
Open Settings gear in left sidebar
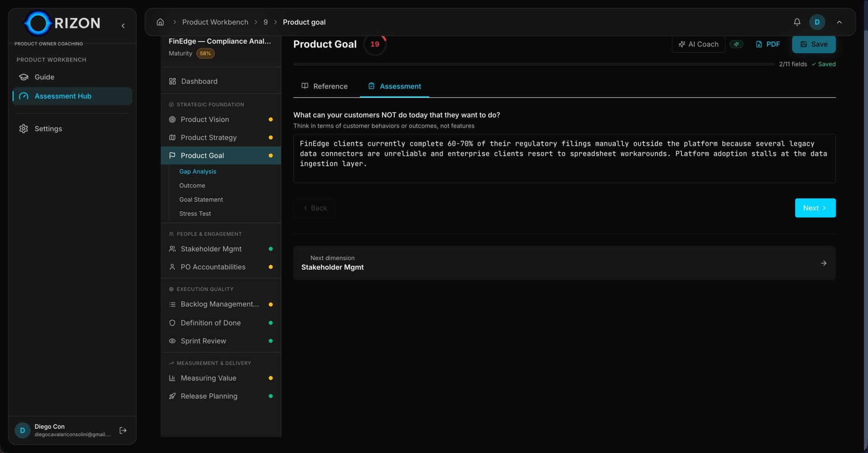[24, 129]
